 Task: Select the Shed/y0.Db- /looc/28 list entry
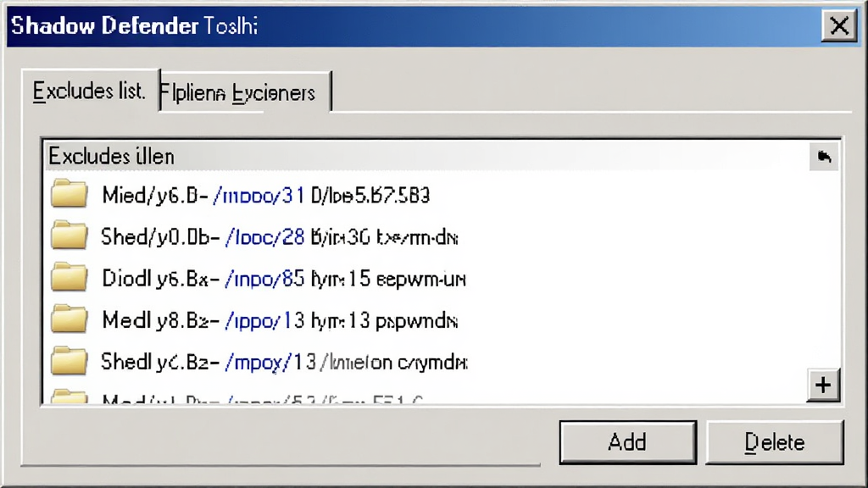pos(442,237)
